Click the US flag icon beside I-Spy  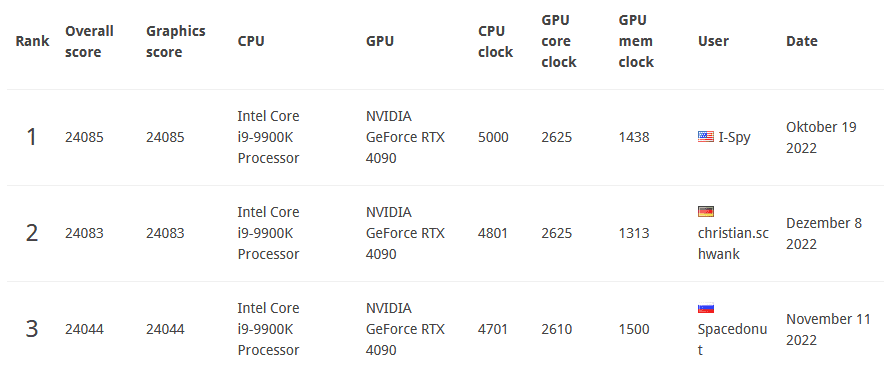[x=705, y=137]
